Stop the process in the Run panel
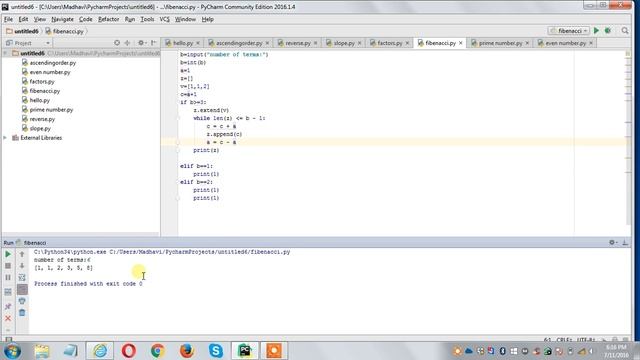The width and height of the screenshot is (640, 360). click(x=8, y=266)
